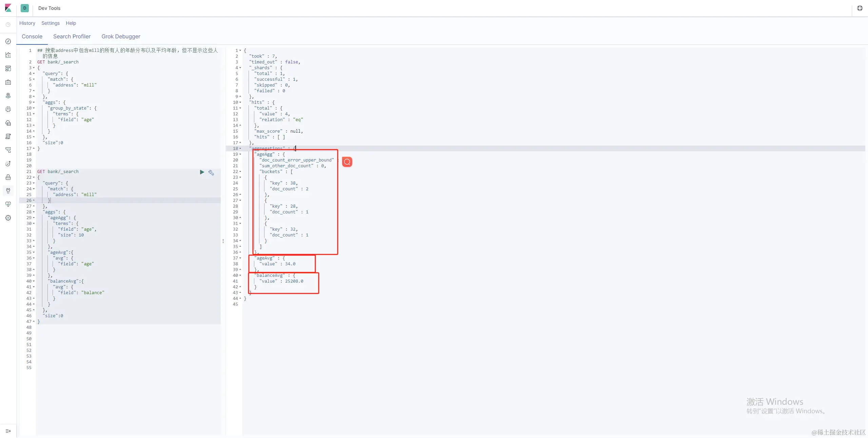Click the red search bubble icon in the response
This screenshot has height=438, width=868.
pyautogui.click(x=347, y=162)
